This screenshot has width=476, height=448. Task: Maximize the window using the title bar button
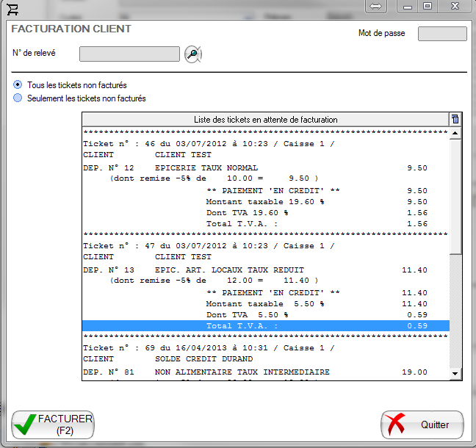(427, 7)
